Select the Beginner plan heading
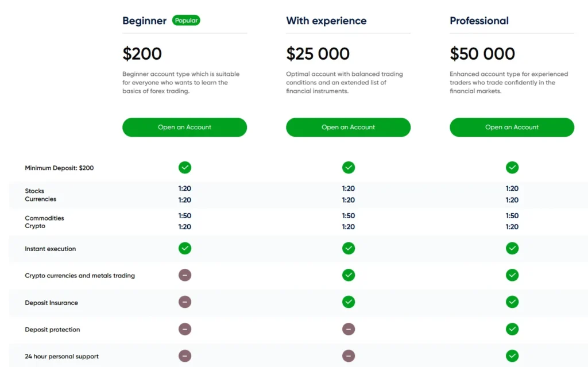This screenshot has height=367, width=588. coord(144,21)
